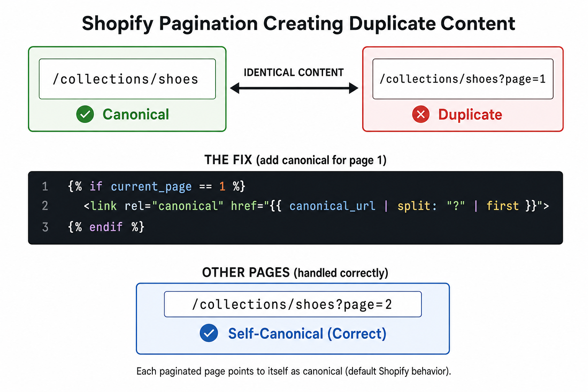Click 'current_page' in the code block
Screen dimensions: 588x392
(151, 187)
